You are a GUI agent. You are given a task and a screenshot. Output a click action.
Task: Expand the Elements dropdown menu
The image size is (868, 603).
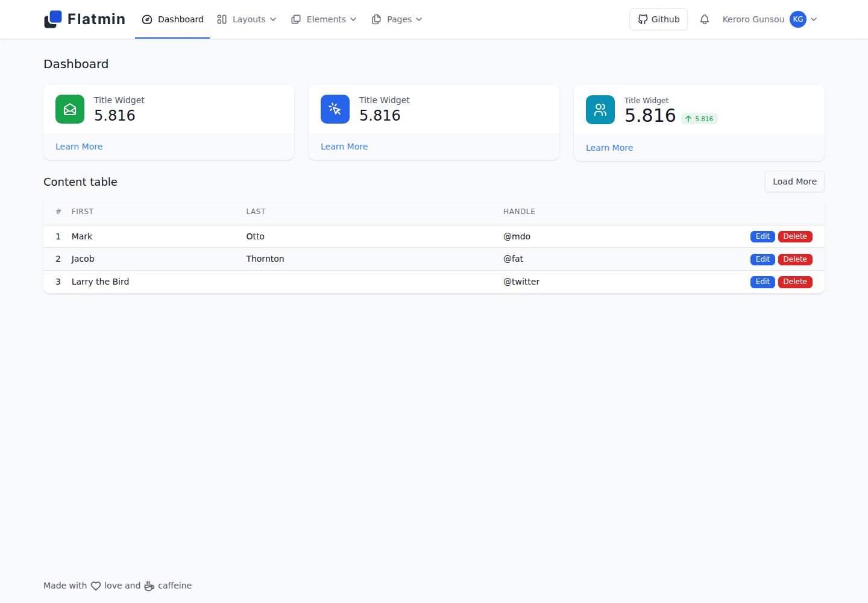[324, 19]
